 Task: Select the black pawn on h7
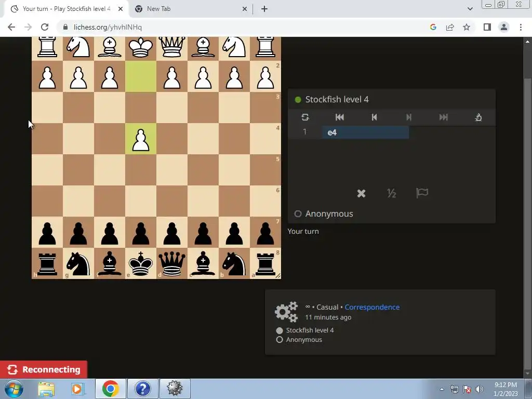coord(47,232)
